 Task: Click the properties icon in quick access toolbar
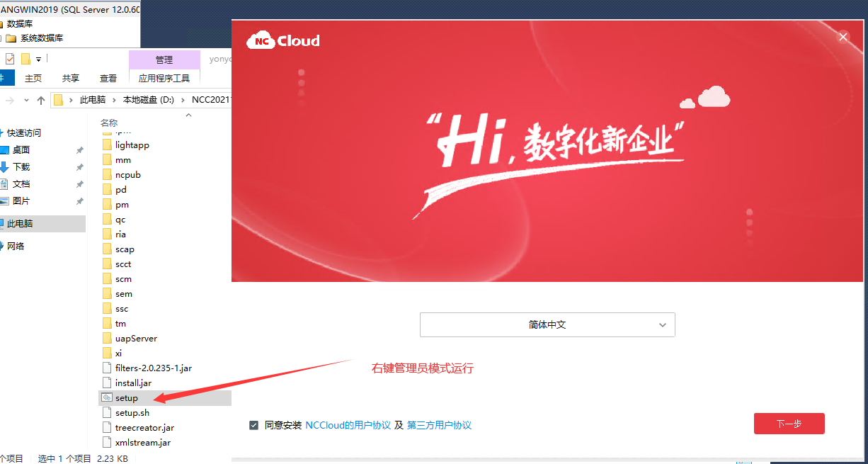10,59
